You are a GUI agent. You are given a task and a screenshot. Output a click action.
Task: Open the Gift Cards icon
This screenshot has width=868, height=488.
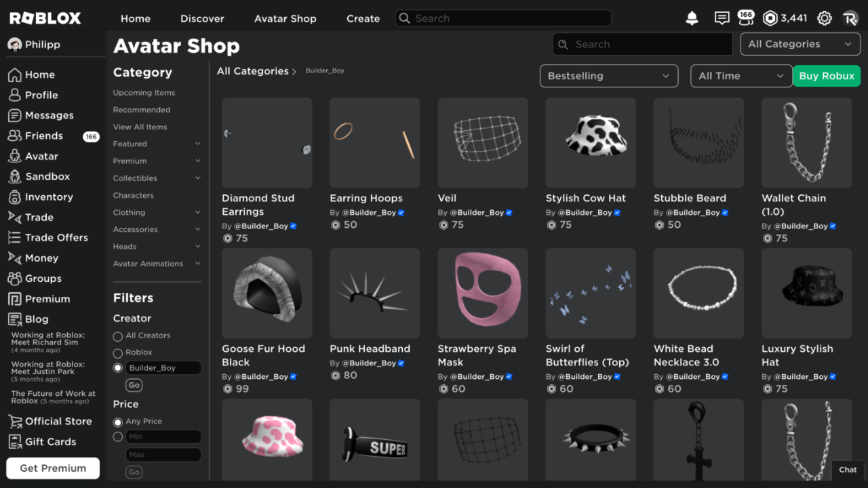tap(14, 441)
